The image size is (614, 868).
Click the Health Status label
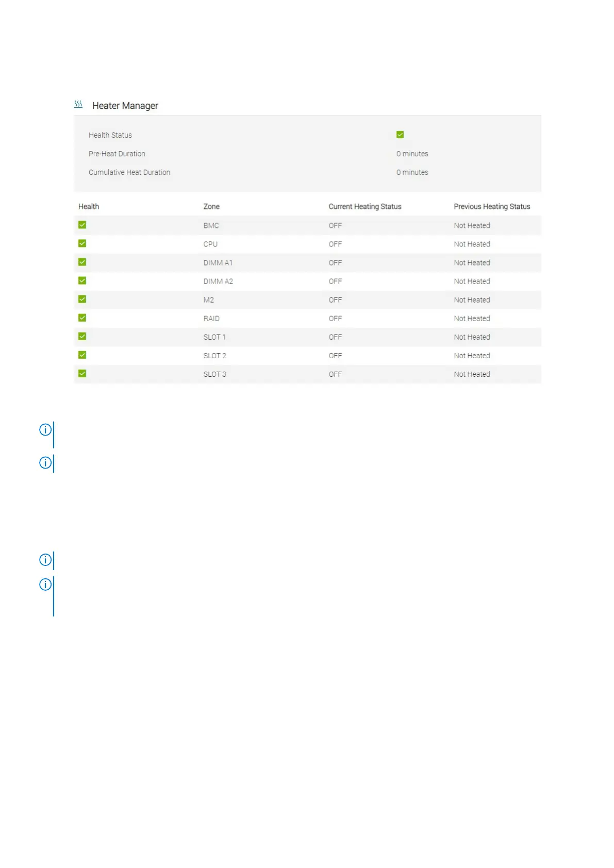point(110,135)
